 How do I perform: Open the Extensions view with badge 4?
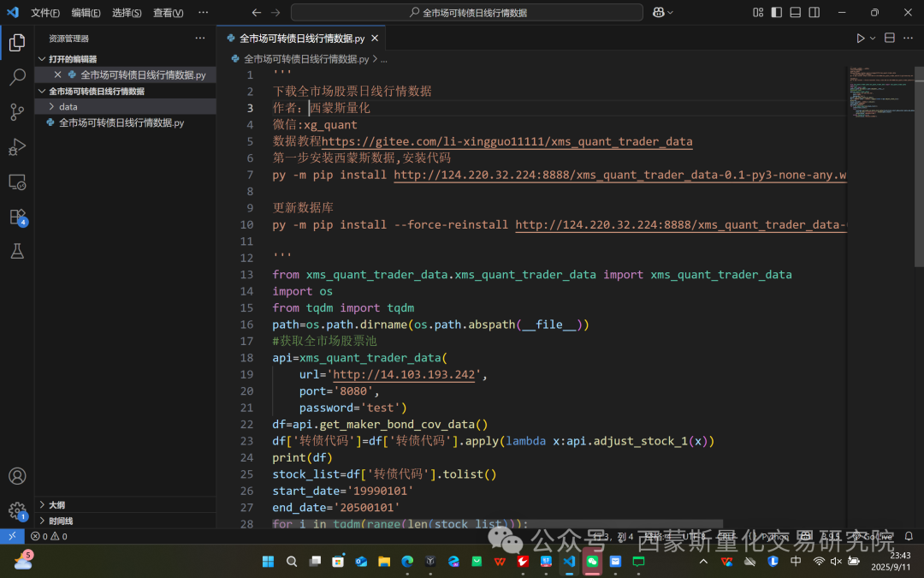[17, 217]
